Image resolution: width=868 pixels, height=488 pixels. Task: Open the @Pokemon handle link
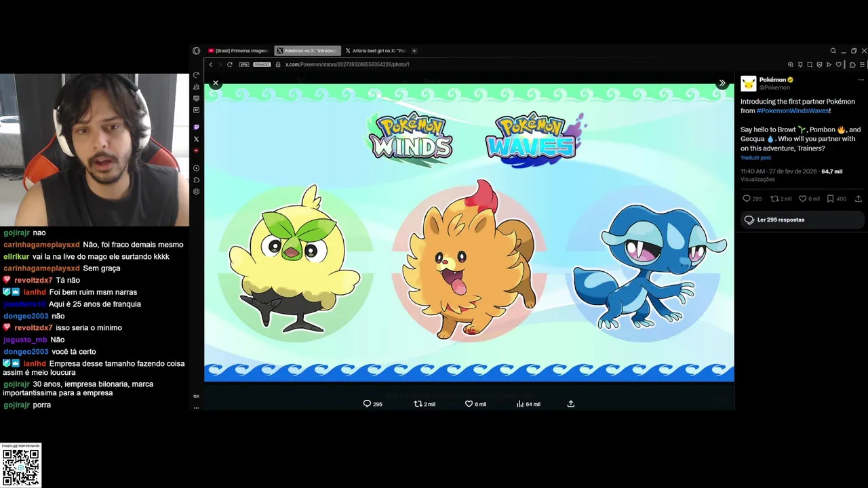(x=774, y=87)
